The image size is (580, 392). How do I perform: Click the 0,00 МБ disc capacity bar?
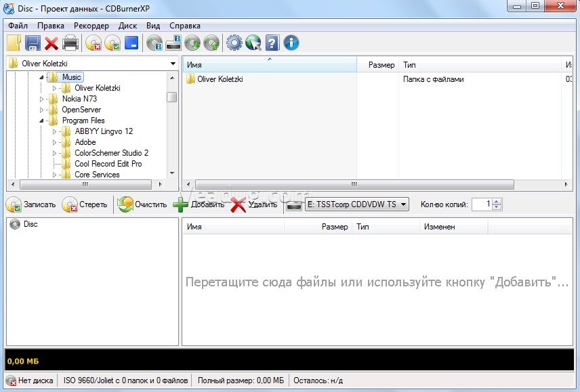pyautogui.click(x=289, y=360)
